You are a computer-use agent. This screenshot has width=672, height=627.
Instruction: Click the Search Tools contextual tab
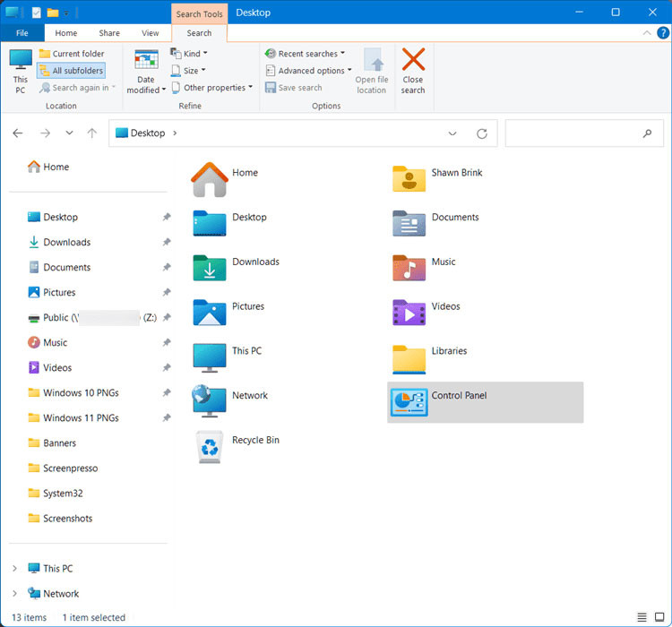click(x=199, y=13)
